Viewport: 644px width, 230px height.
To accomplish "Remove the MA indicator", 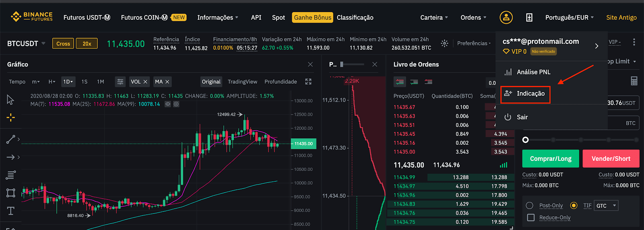I will click(x=167, y=82).
